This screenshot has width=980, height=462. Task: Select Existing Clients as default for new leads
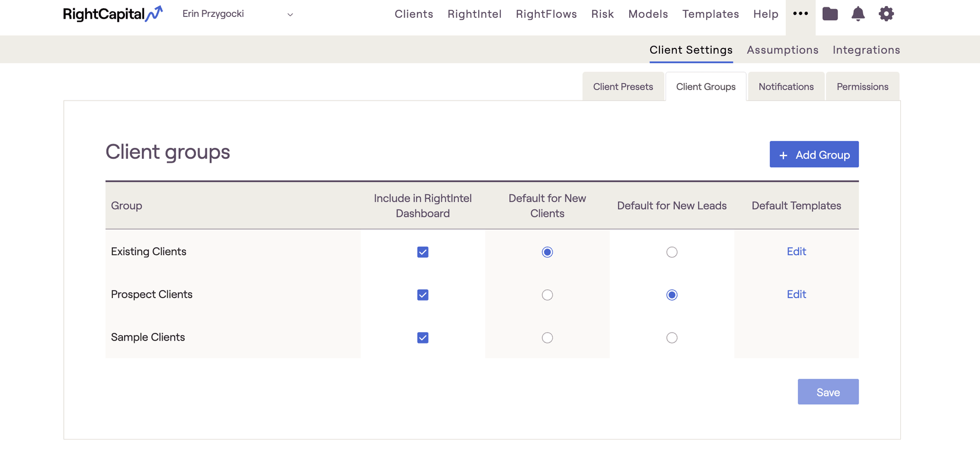coord(672,252)
